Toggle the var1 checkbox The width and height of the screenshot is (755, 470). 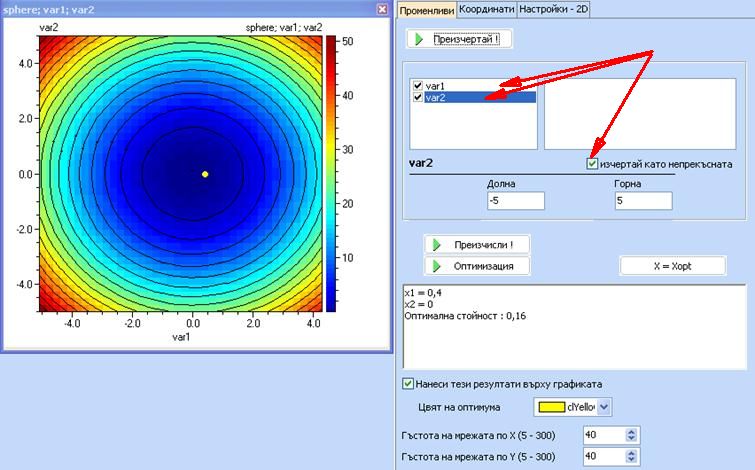point(418,87)
